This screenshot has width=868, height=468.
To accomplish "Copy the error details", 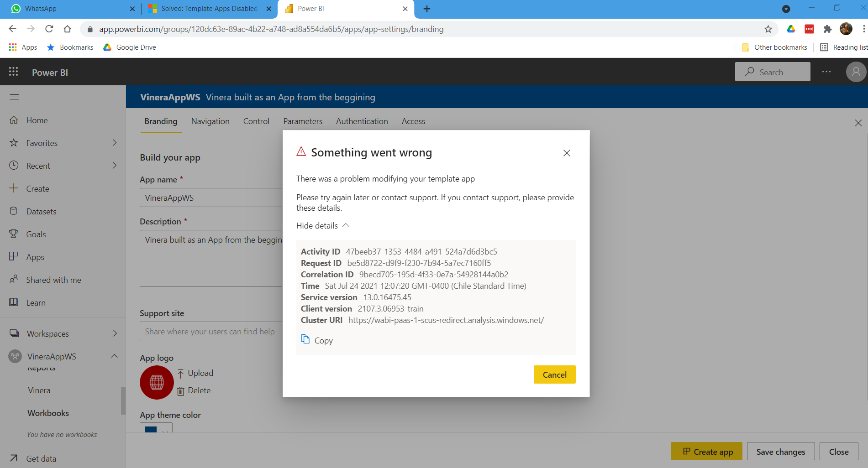I will [317, 340].
